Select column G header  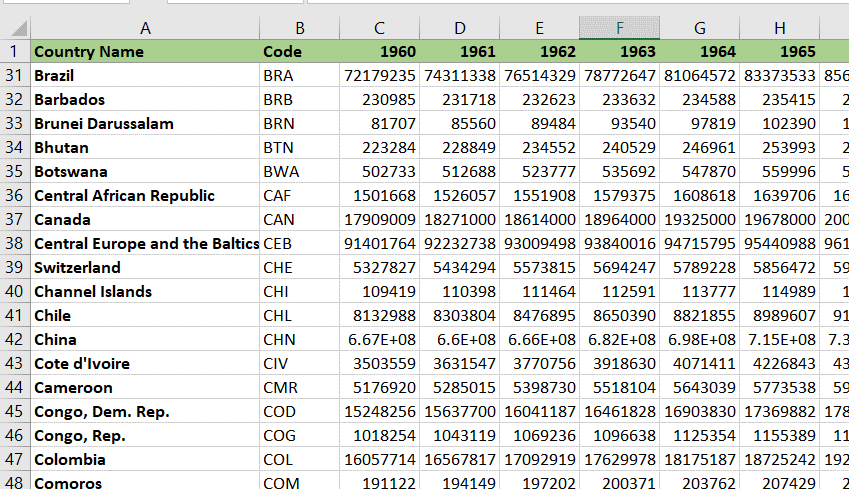[x=700, y=28]
